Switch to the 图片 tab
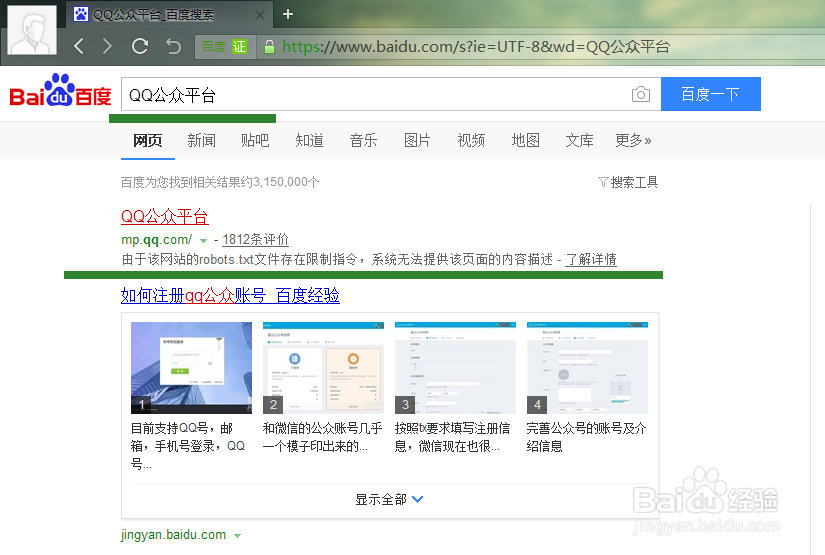 point(417,140)
